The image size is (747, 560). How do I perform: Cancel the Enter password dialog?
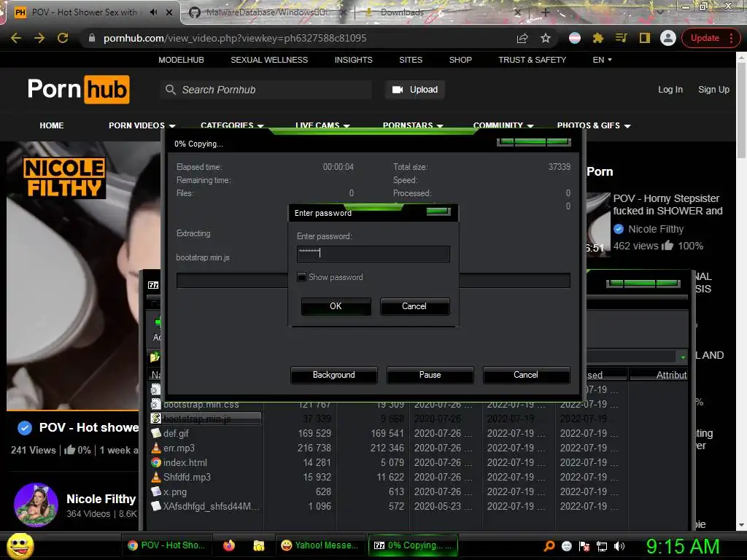pyautogui.click(x=414, y=306)
